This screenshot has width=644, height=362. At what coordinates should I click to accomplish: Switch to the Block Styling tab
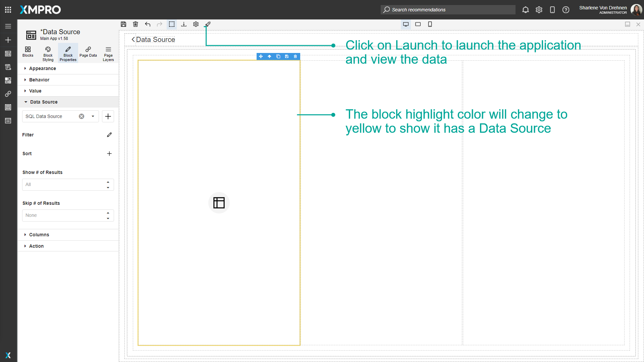coord(48,53)
